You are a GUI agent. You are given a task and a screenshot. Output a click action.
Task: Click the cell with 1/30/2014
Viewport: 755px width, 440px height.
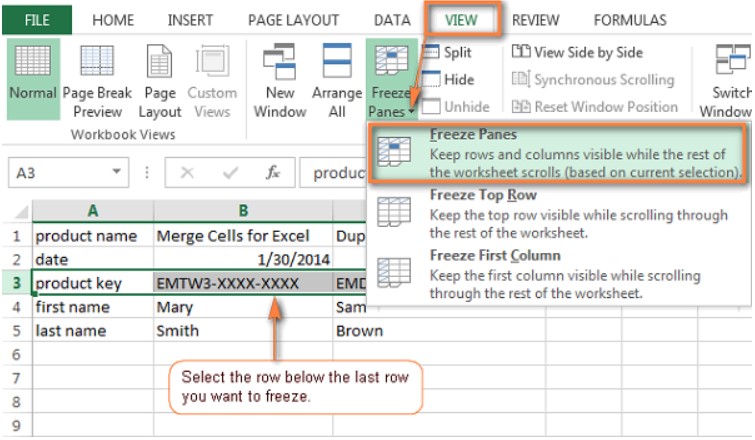(243, 259)
